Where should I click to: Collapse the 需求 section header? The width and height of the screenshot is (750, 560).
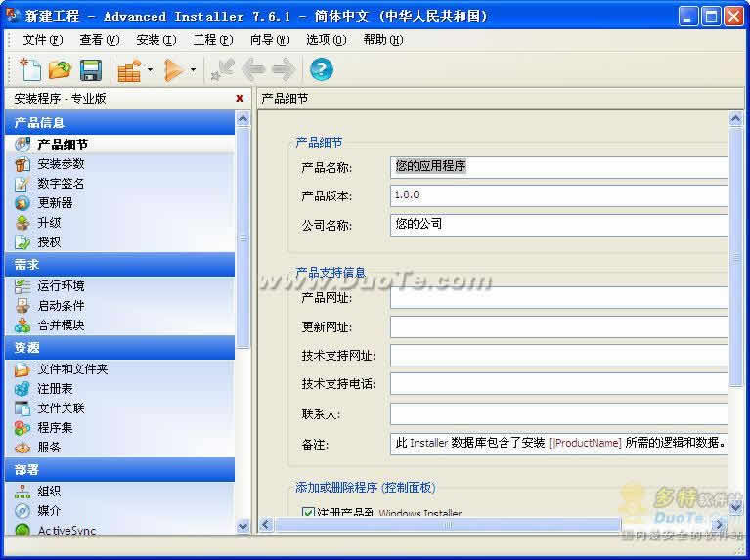119,265
